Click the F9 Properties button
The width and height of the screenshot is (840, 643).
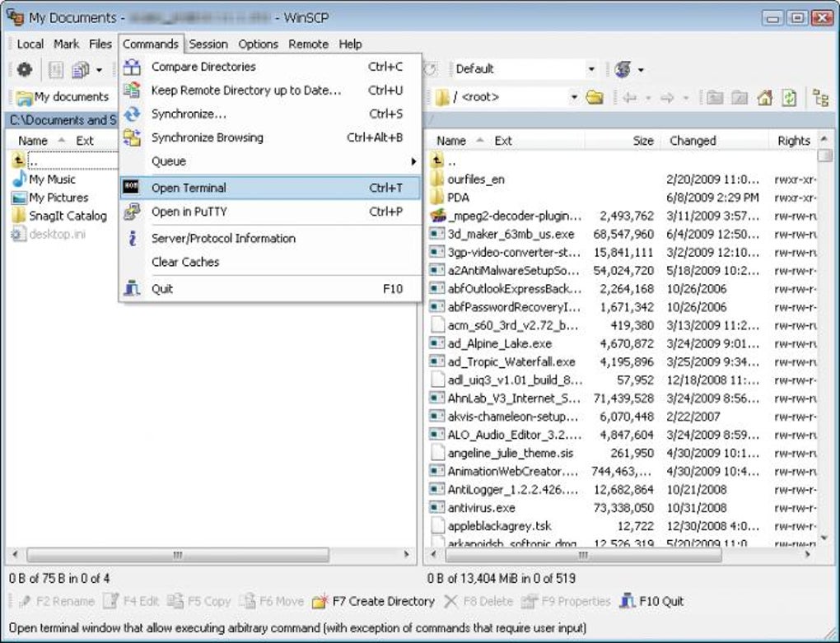coord(566,601)
